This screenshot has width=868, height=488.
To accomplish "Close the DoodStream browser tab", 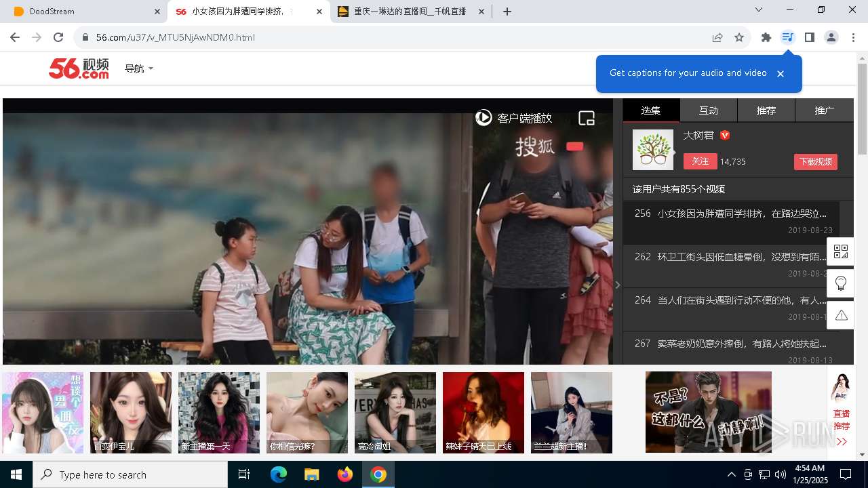I will (157, 12).
